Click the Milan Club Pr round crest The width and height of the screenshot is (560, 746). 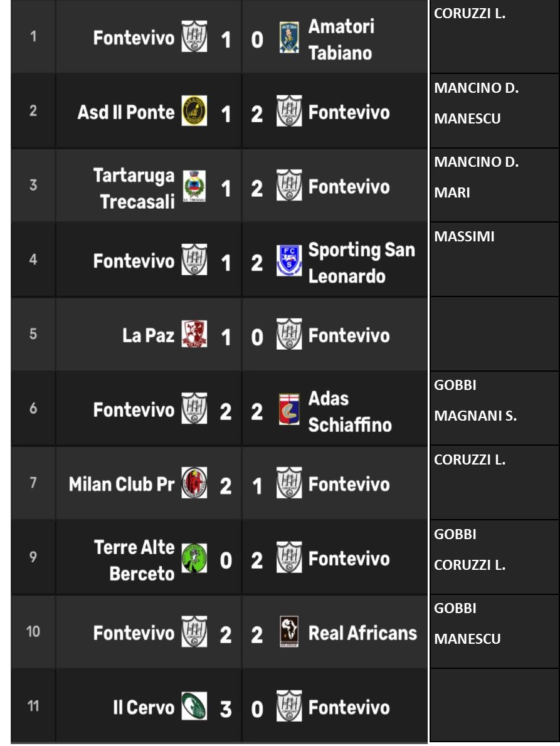(194, 483)
